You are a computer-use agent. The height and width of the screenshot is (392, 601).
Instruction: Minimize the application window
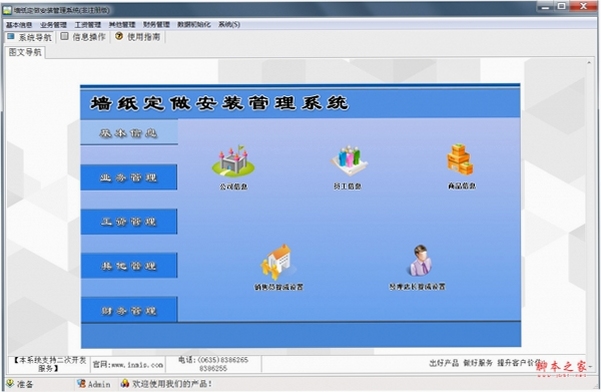(545, 7)
